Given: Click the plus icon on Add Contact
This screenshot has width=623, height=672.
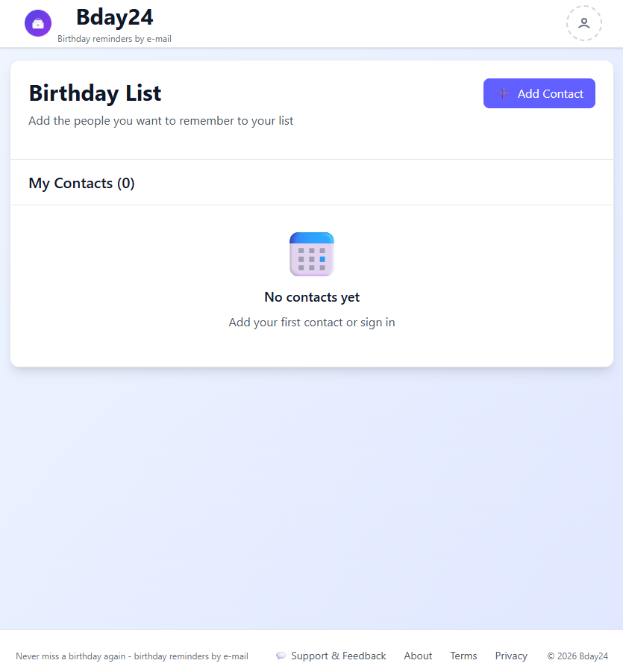Looking at the screenshot, I should pos(502,93).
